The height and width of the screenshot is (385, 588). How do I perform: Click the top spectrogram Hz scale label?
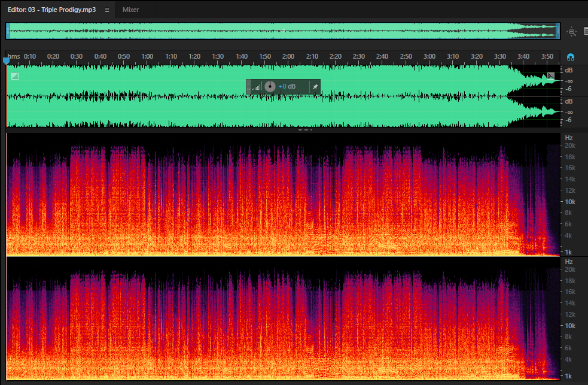(569, 138)
